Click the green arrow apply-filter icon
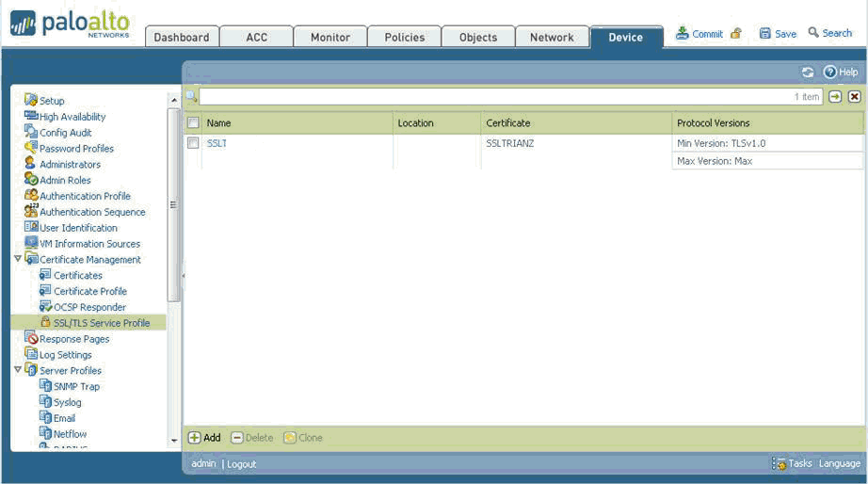Image resolution: width=868 pixels, height=484 pixels. tap(835, 96)
